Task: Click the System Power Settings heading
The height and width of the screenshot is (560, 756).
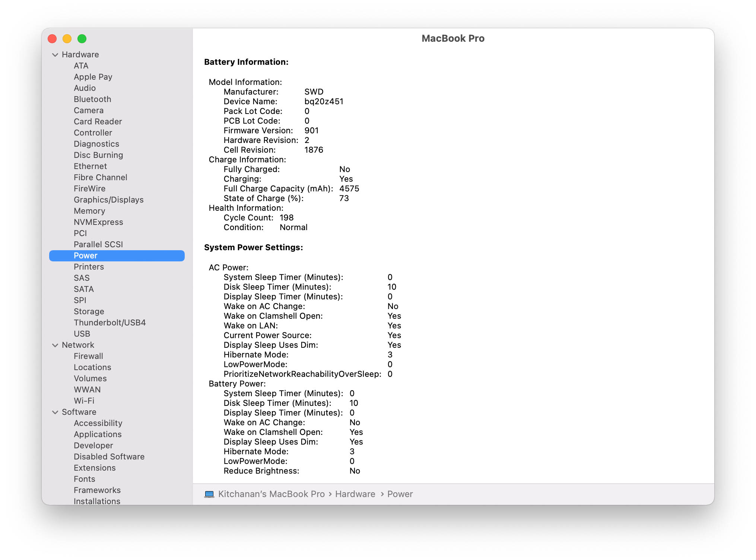Action: (253, 248)
